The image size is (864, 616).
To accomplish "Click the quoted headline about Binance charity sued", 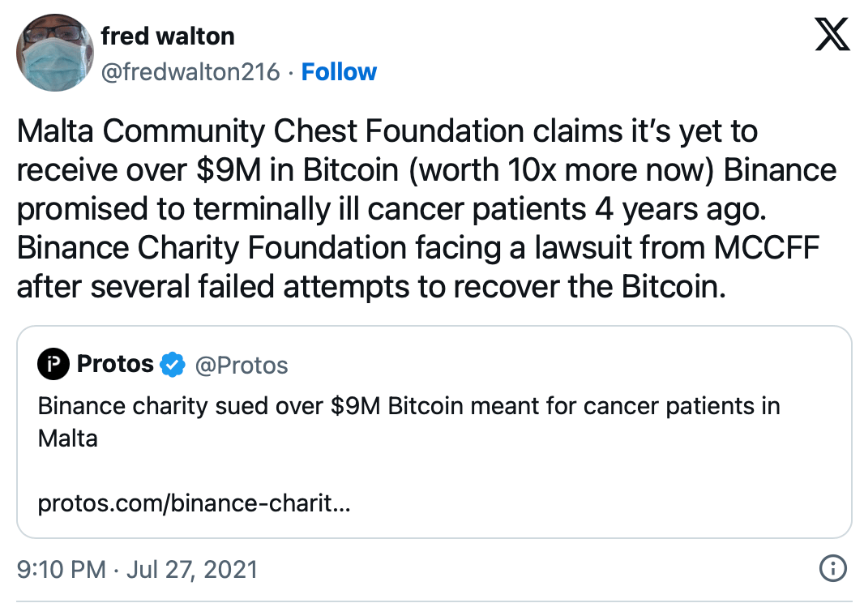I will pos(408,405).
